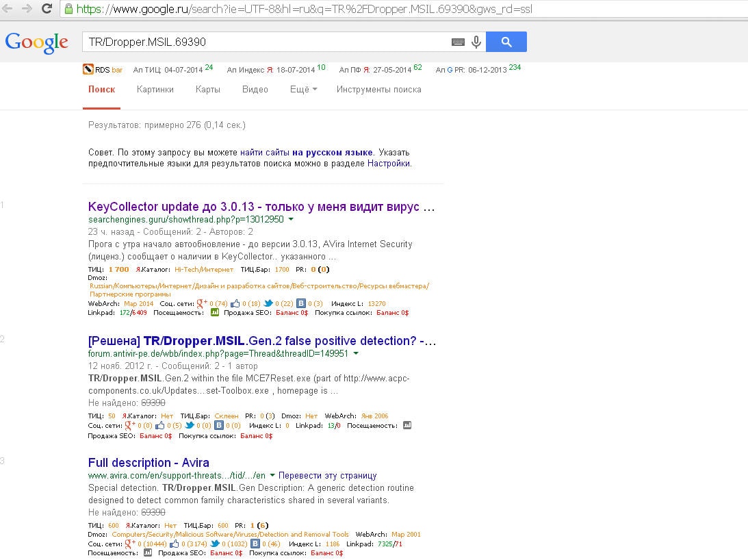Click the browser forward arrow
This screenshot has width=748, height=560.
tap(27, 9)
